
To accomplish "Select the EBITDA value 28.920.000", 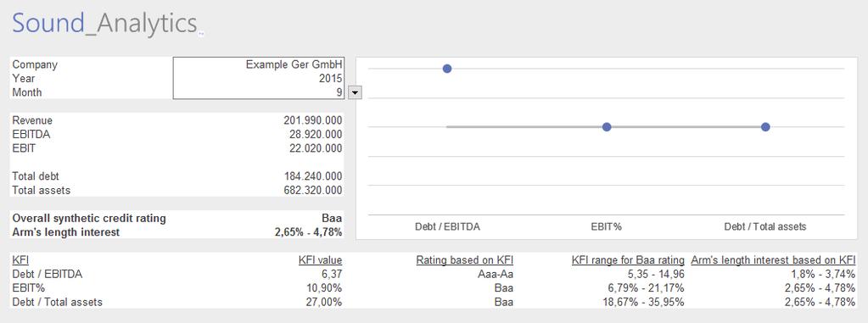I will click(x=315, y=135).
